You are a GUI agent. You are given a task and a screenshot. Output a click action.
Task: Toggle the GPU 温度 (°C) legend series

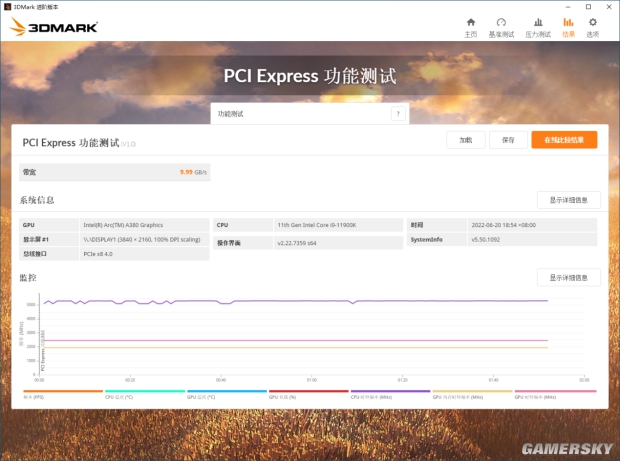[x=227, y=394]
